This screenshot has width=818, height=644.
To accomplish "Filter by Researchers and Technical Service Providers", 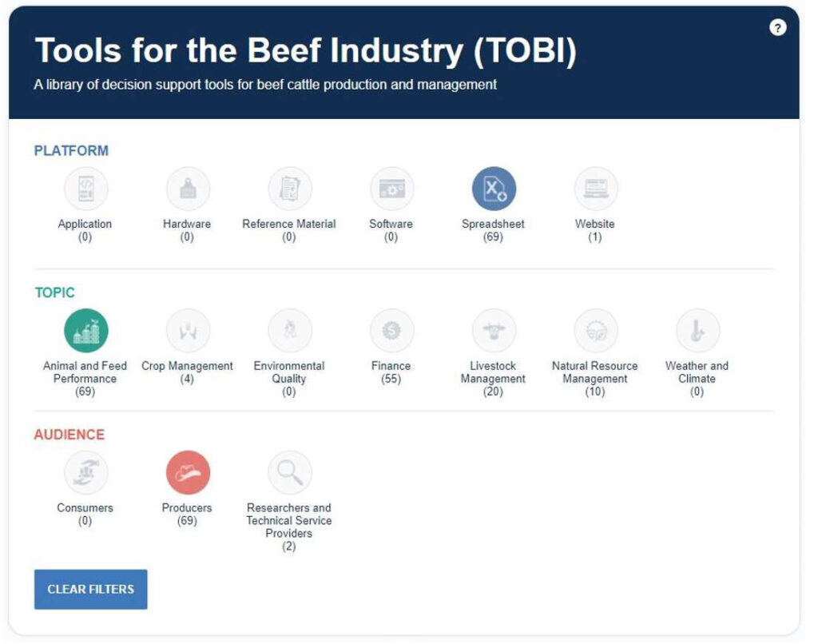I will [290, 473].
